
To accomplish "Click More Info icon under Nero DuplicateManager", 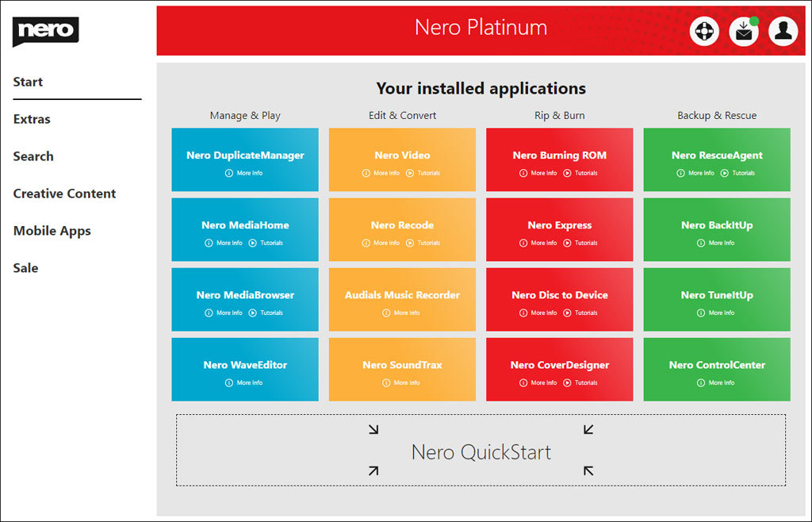I will 229,173.
